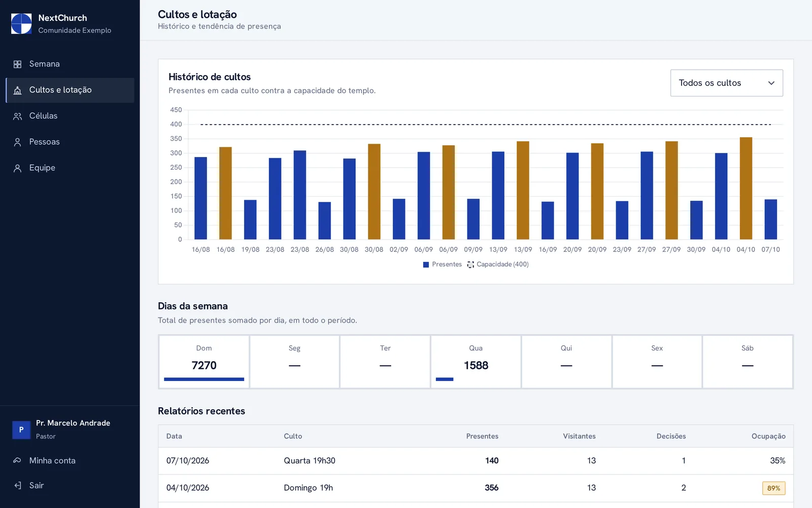Click the Semana grid icon

[17, 64]
